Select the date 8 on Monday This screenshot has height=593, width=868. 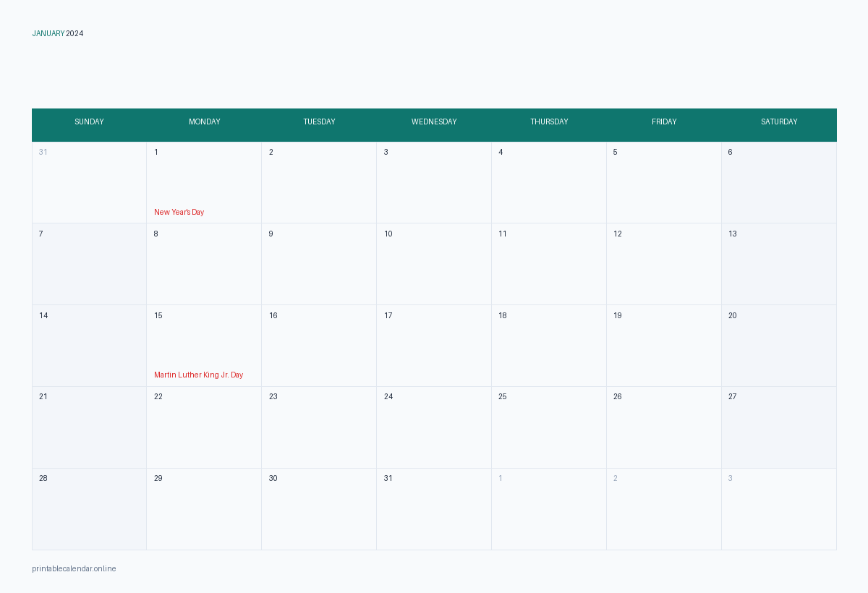coord(204,264)
